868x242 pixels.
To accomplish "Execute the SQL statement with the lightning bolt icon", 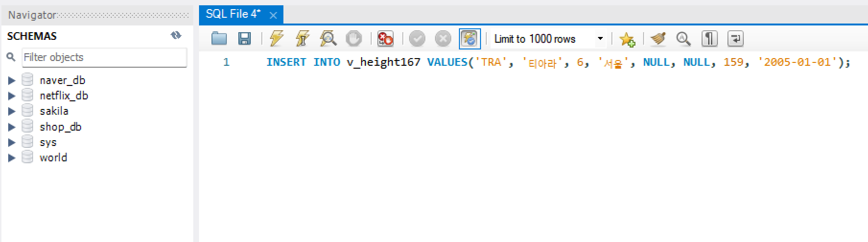I will [277, 38].
